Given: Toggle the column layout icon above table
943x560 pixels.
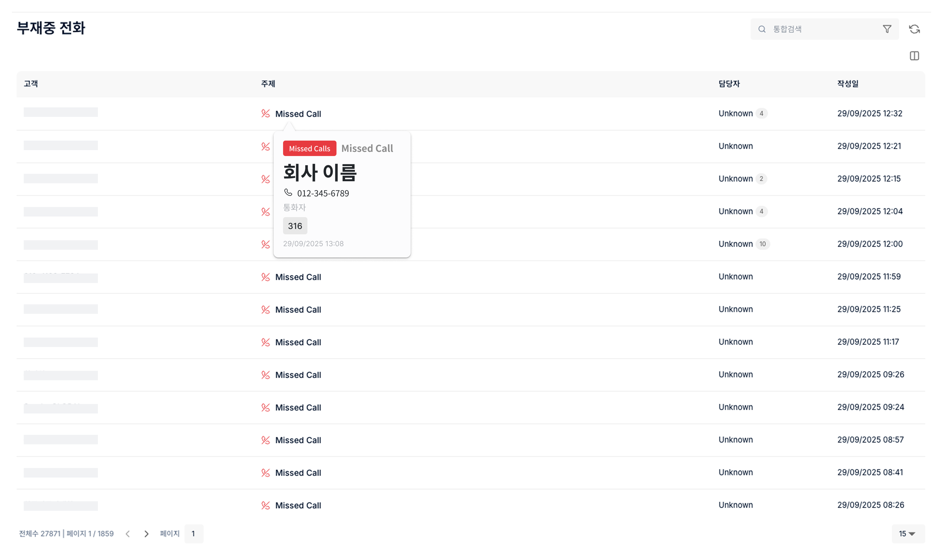Looking at the screenshot, I should click(x=914, y=56).
